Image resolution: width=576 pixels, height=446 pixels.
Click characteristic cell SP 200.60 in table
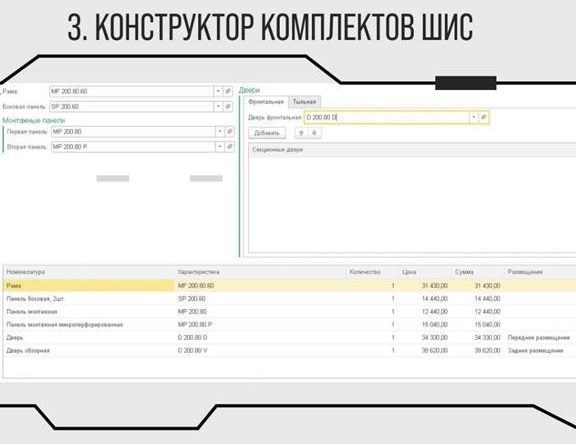[x=191, y=299]
